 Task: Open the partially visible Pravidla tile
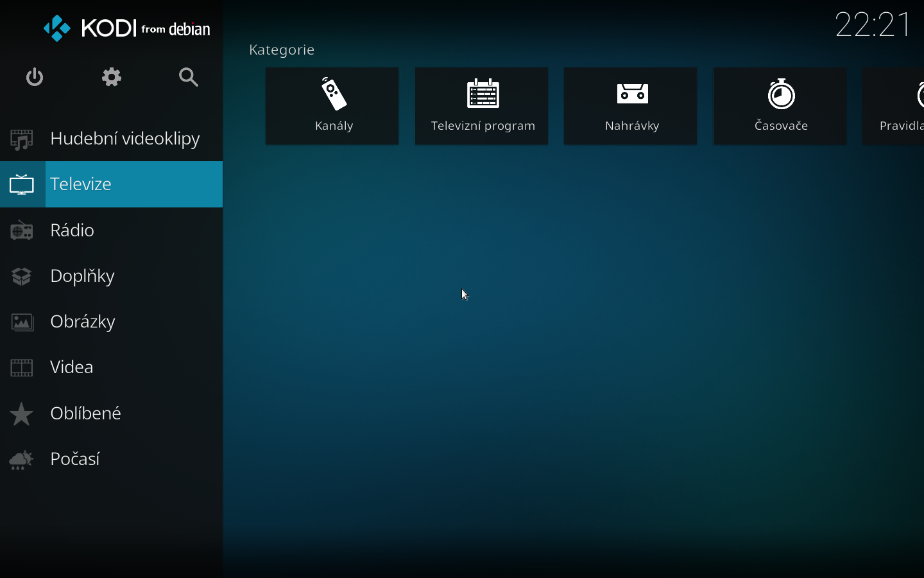click(893, 106)
